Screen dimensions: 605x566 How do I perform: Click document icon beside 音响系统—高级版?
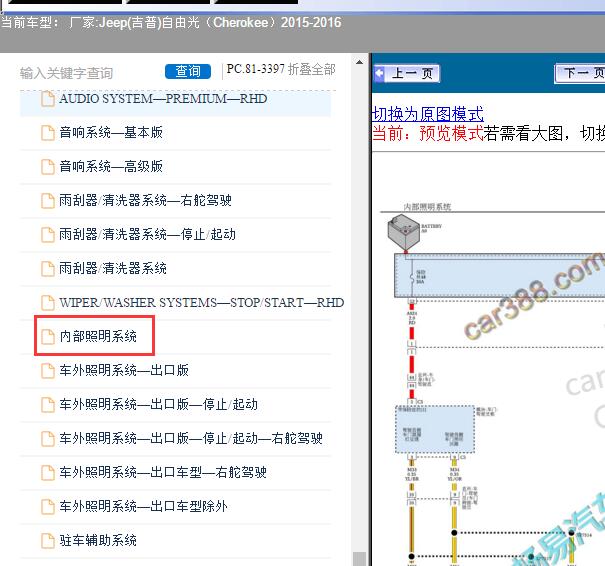pyautogui.click(x=48, y=167)
